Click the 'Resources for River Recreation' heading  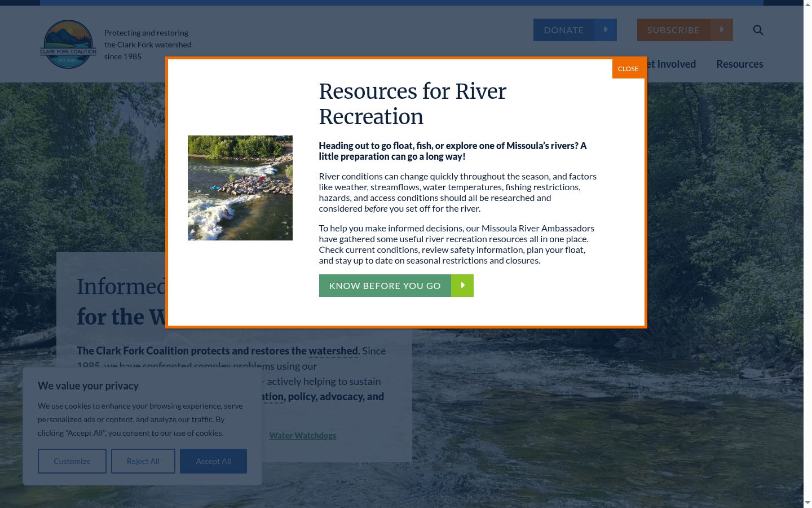point(413,104)
